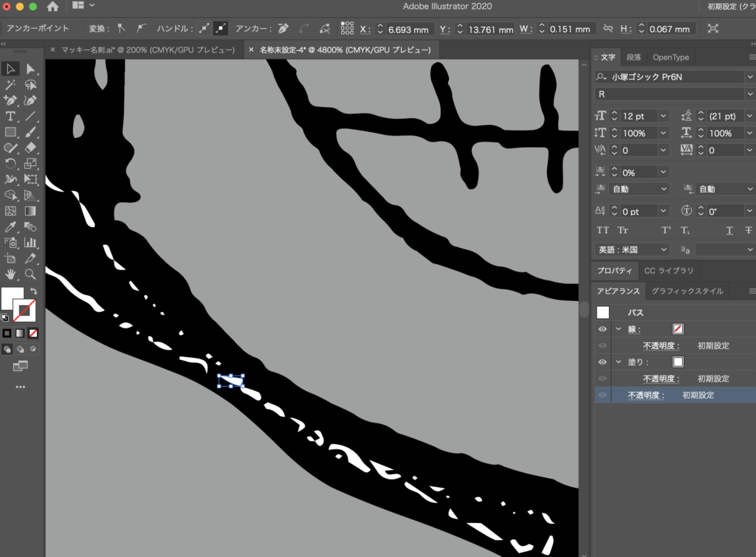Collapse the 塗り fill attribute chevron

[618, 362]
